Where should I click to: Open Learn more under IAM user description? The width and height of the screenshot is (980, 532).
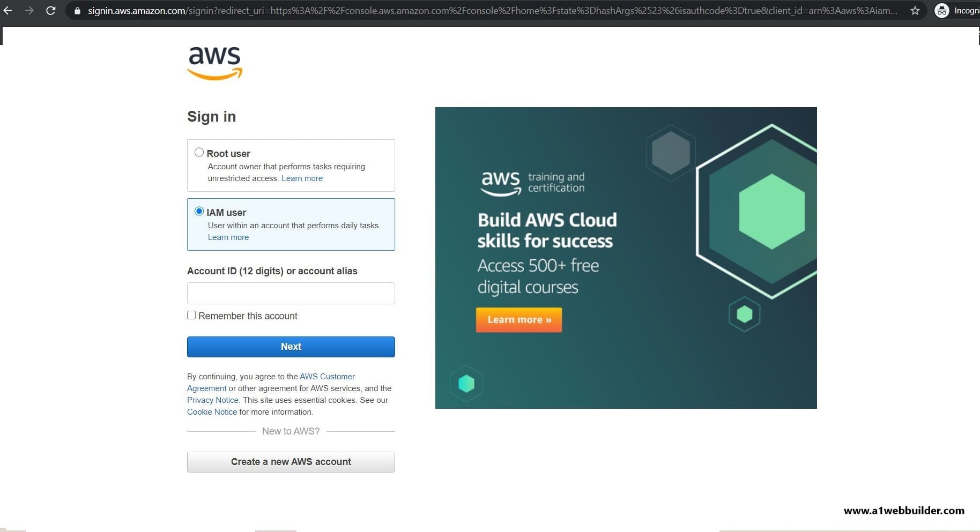coord(228,237)
